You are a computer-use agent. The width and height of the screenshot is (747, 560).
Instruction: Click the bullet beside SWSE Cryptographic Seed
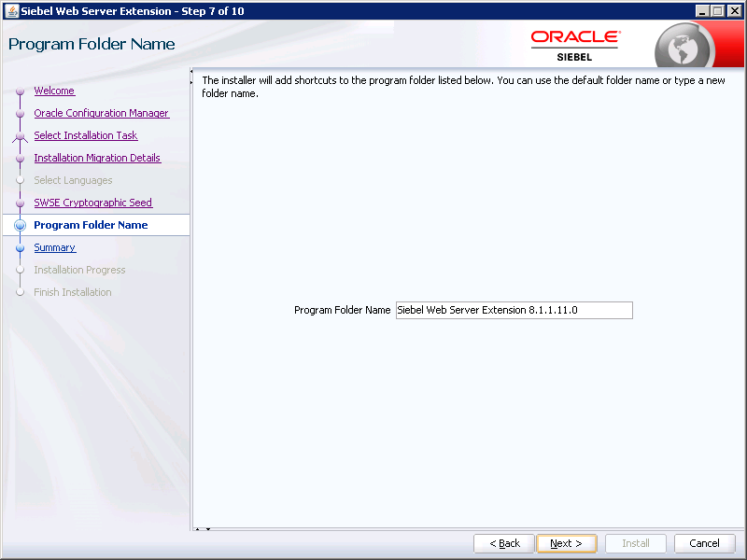pyautogui.click(x=20, y=203)
